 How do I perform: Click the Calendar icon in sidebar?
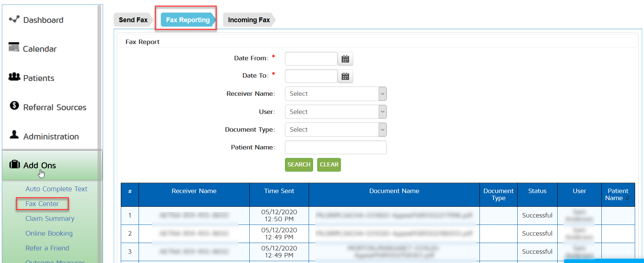(14, 47)
